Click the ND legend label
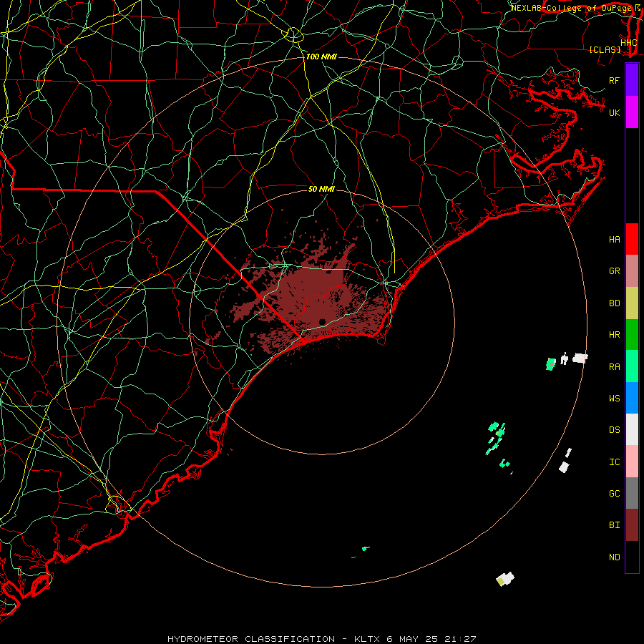This screenshot has width=644, height=644. click(x=614, y=557)
